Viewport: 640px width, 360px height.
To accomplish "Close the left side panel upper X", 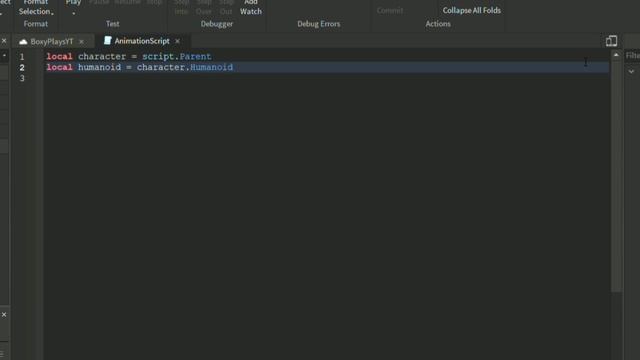I will [x=4, y=41].
